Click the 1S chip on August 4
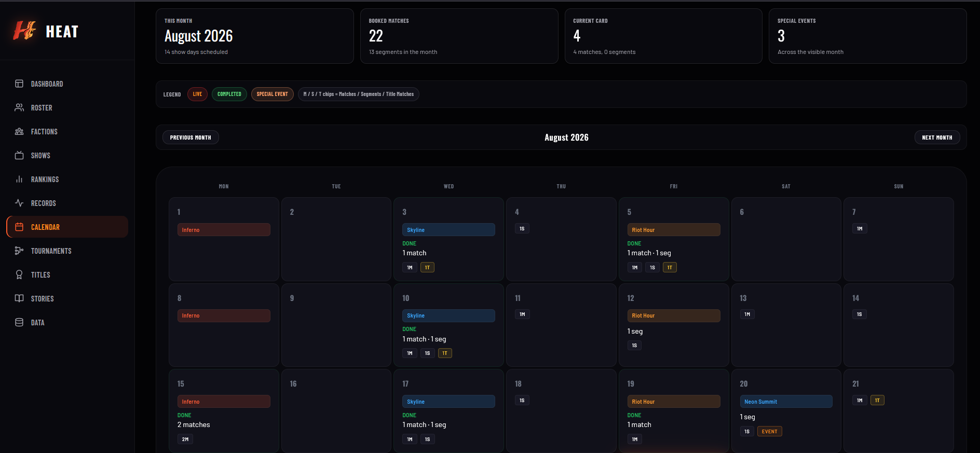Viewport: 980px width, 453px height. (x=522, y=228)
